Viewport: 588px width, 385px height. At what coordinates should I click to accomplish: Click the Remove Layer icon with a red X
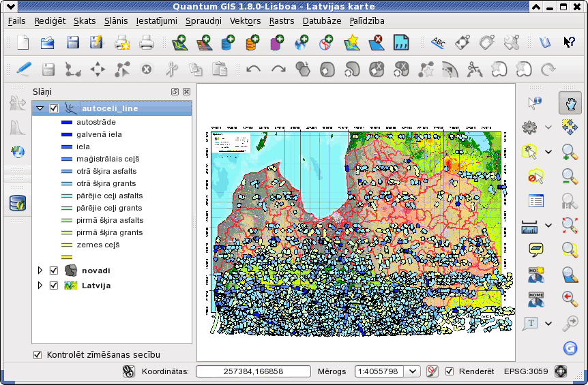coord(376,42)
